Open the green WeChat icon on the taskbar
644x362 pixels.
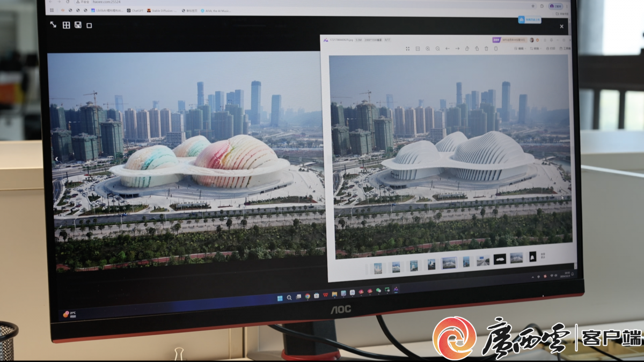(x=378, y=290)
